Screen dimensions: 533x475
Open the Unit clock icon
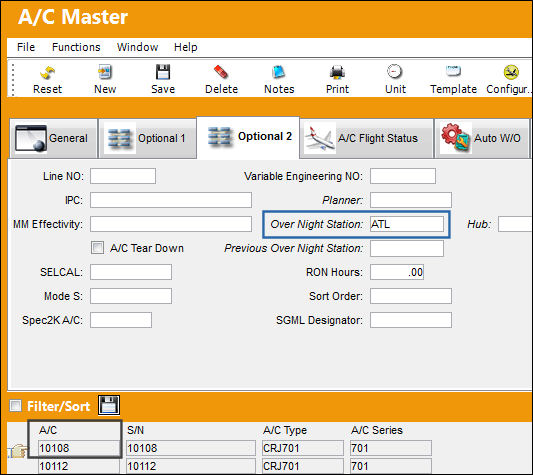[395, 72]
